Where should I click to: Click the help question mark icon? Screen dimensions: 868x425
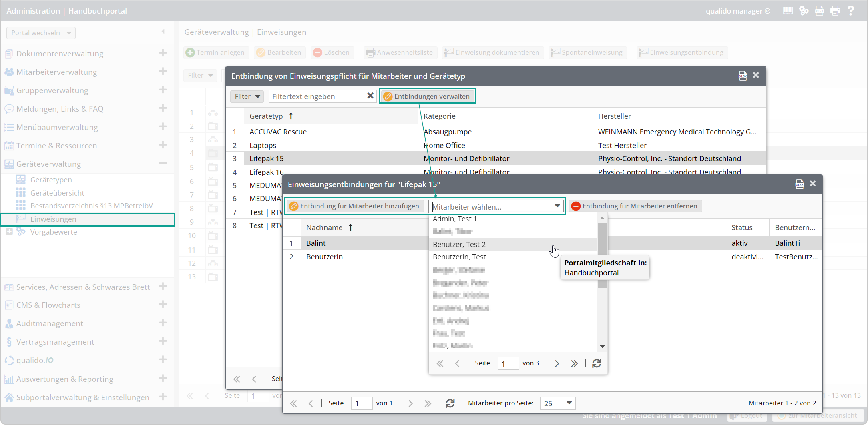click(x=851, y=11)
